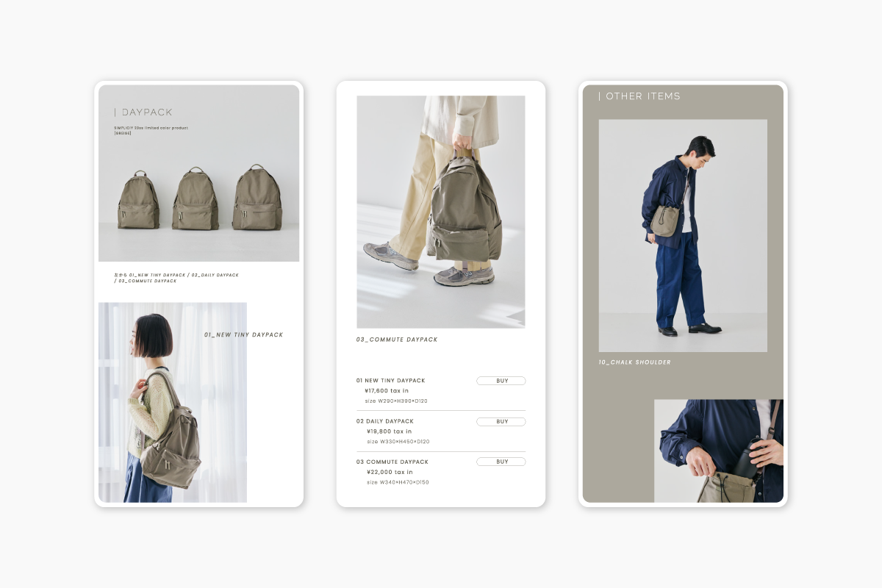
Task: Open photo of woman wearing the backpack
Action: pos(172,402)
